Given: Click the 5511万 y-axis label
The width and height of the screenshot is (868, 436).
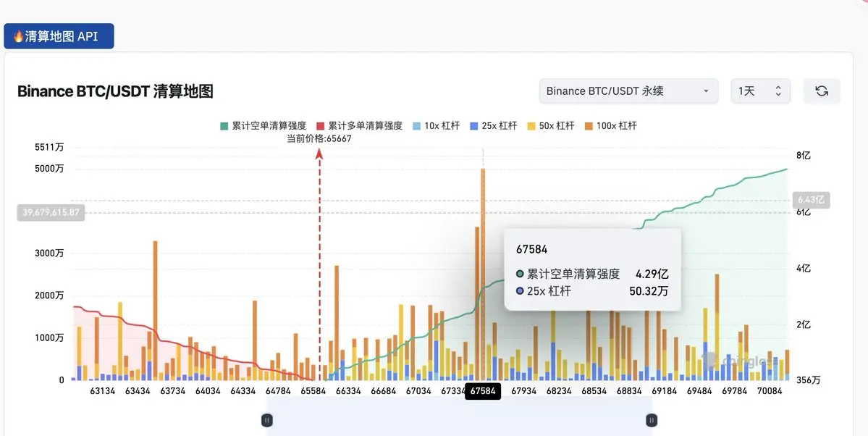Looking at the screenshot, I should [x=49, y=148].
